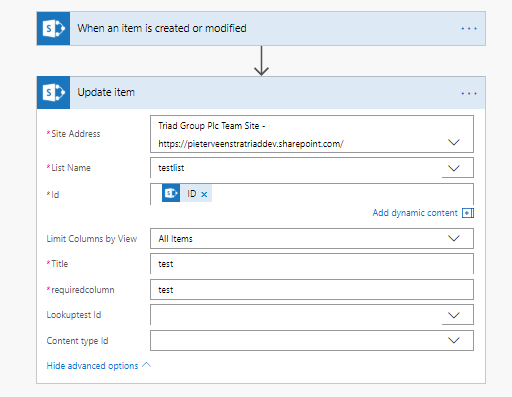Click the requiredcolumn label
The width and height of the screenshot is (512, 397).
[83, 290]
